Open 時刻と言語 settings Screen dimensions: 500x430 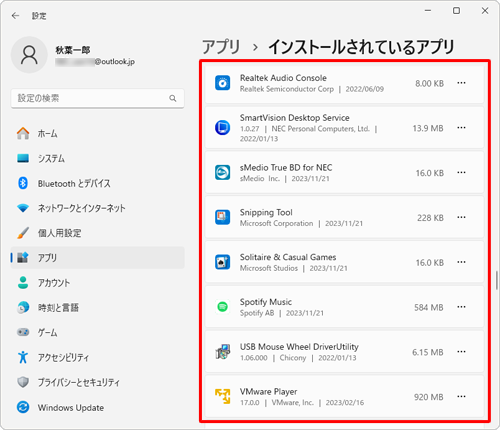pos(97,307)
